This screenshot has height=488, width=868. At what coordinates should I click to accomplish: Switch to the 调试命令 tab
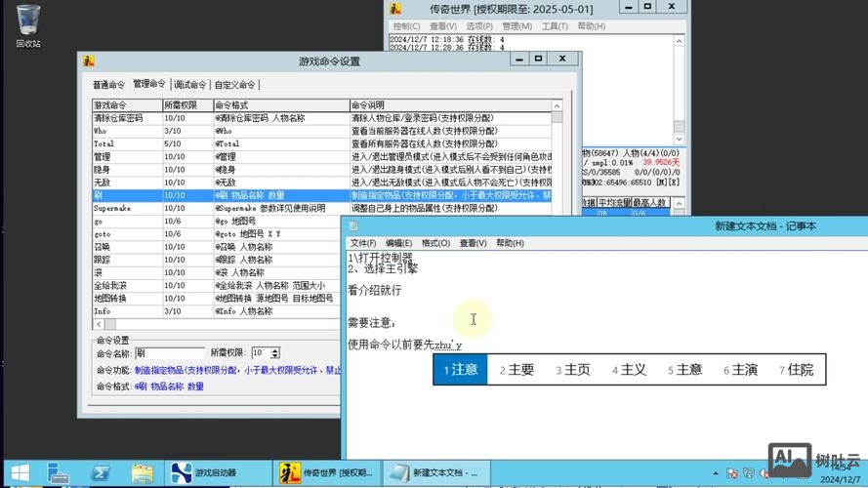coord(189,85)
